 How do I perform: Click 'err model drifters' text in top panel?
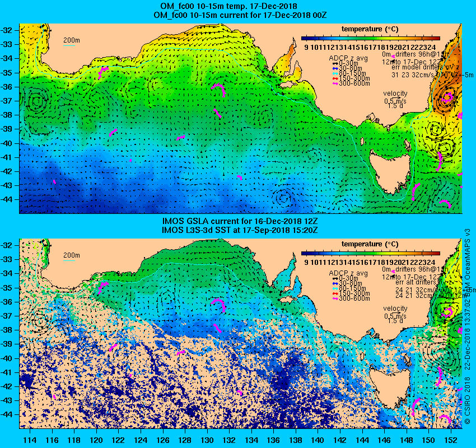417,67
